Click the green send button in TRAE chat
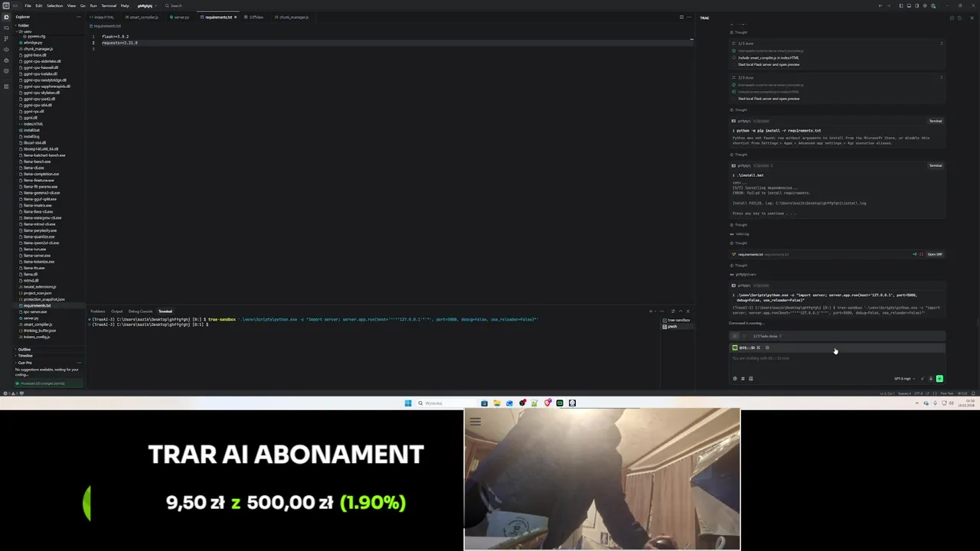The height and width of the screenshot is (551, 980). pos(939,378)
